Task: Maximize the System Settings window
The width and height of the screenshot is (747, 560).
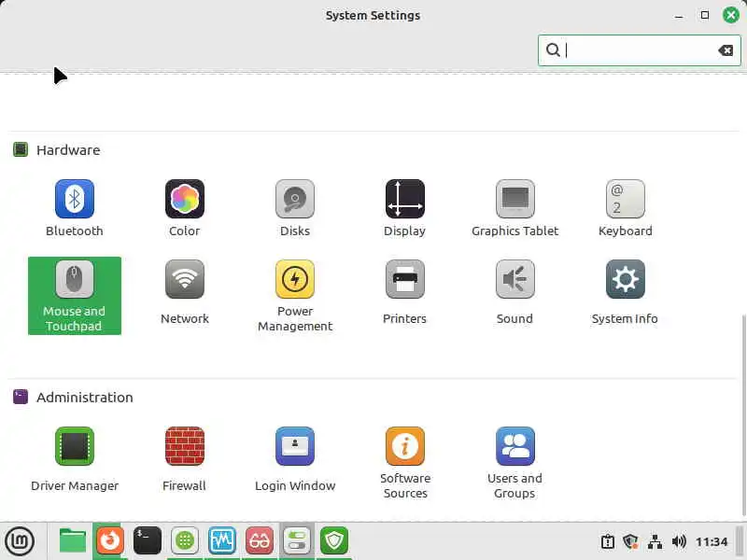Action: 705,15
